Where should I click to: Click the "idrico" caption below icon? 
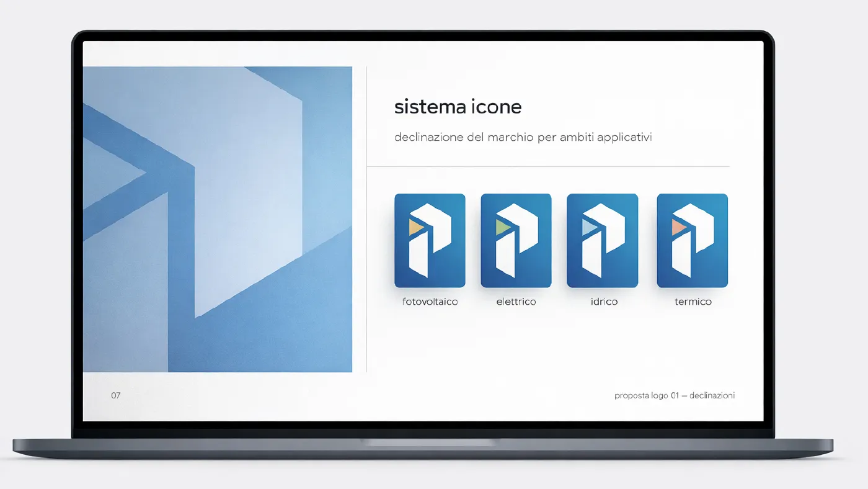[604, 302]
